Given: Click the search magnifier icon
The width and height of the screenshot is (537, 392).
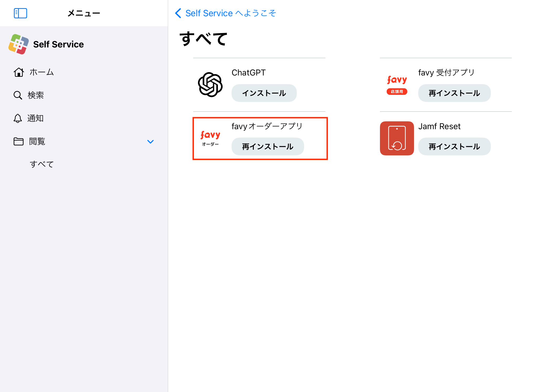Looking at the screenshot, I should point(18,95).
